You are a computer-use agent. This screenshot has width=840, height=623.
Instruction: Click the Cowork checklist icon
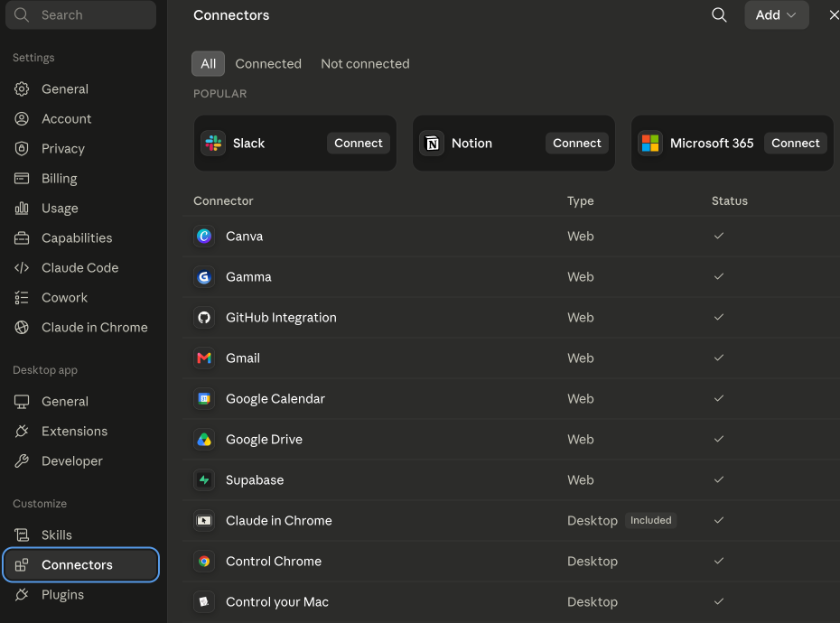tap(22, 297)
